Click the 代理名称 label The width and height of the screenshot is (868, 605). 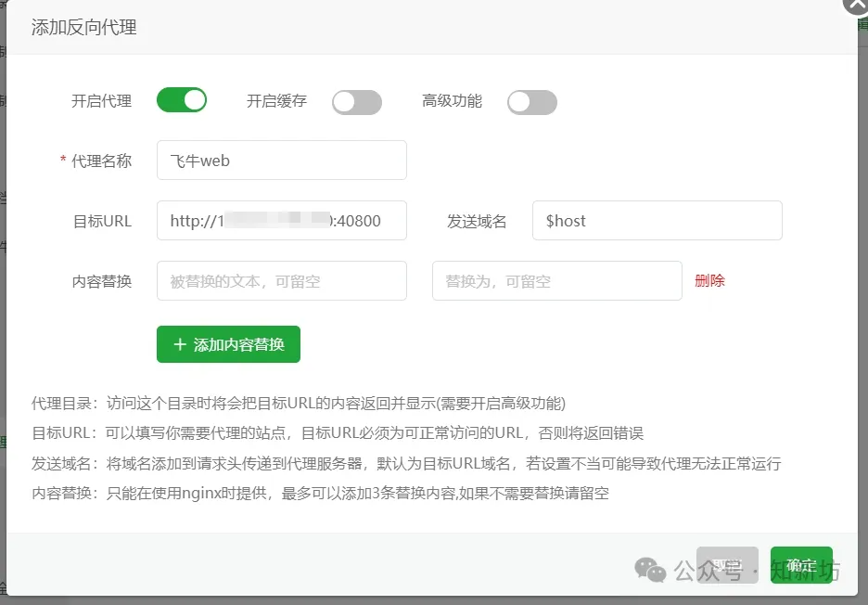click(x=101, y=161)
